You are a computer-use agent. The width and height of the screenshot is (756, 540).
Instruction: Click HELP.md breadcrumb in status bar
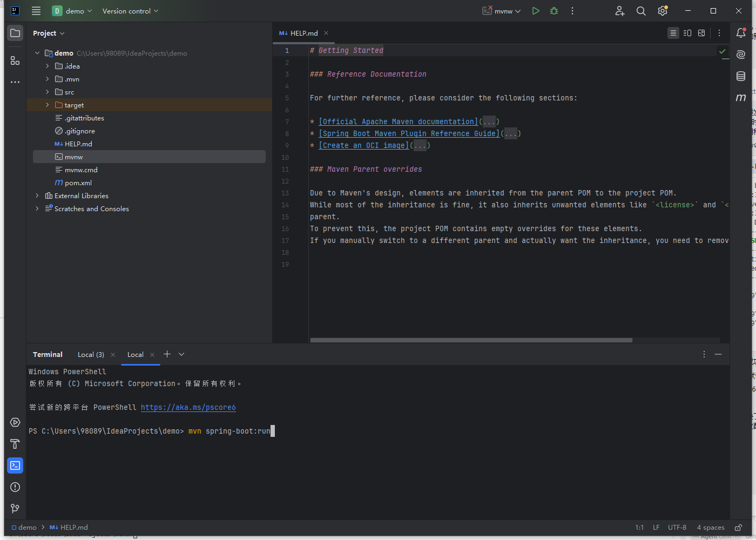(69, 528)
